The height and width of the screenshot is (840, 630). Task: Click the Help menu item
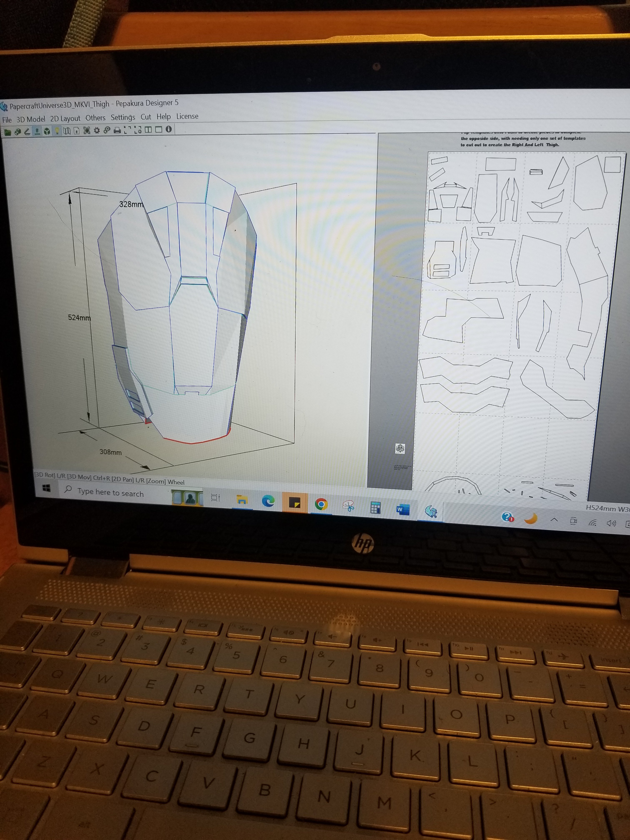pos(163,117)
